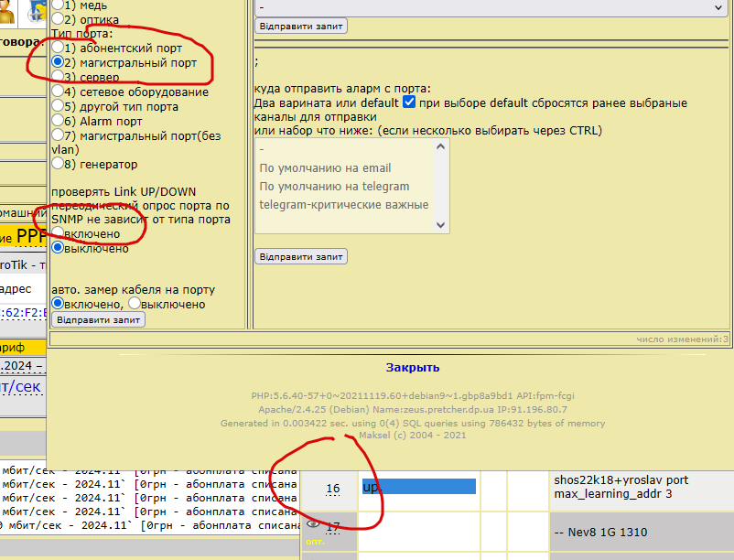Choose 'выключено' for Link UP/DOWN check
The width and height of the screenshot is (734, 560).
click(58, 247)
